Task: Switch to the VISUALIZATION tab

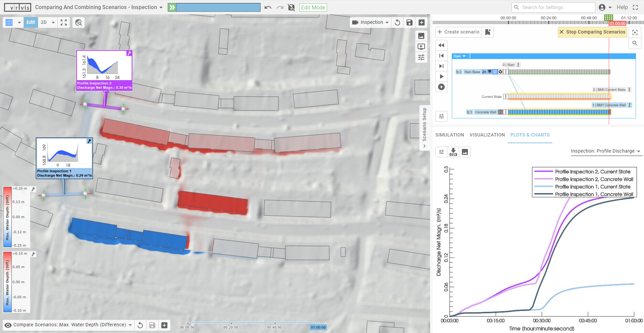Action: click(x=487, y=135)
